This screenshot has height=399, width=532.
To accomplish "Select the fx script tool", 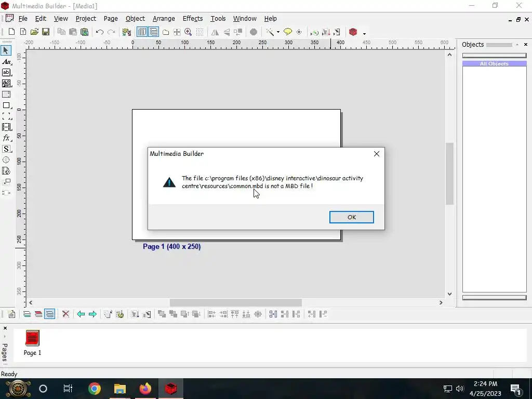I will (6, 138).
